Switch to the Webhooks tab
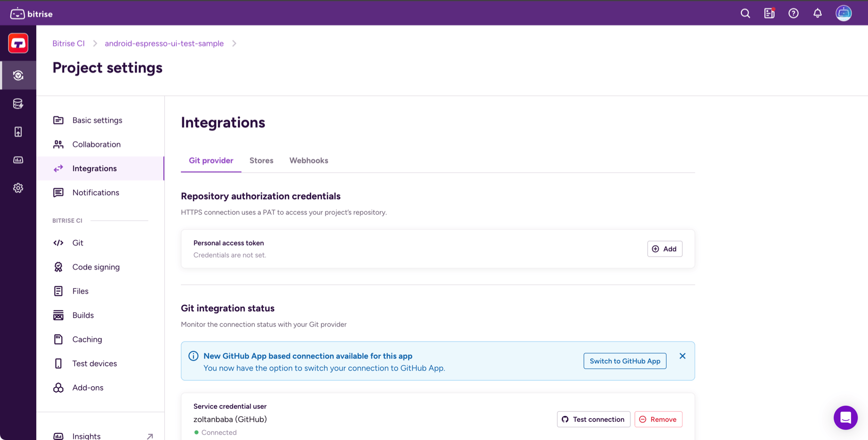Image resolution: width=868 pixels, height=440 pixels. pyautogui.click(x=308, y=160)
